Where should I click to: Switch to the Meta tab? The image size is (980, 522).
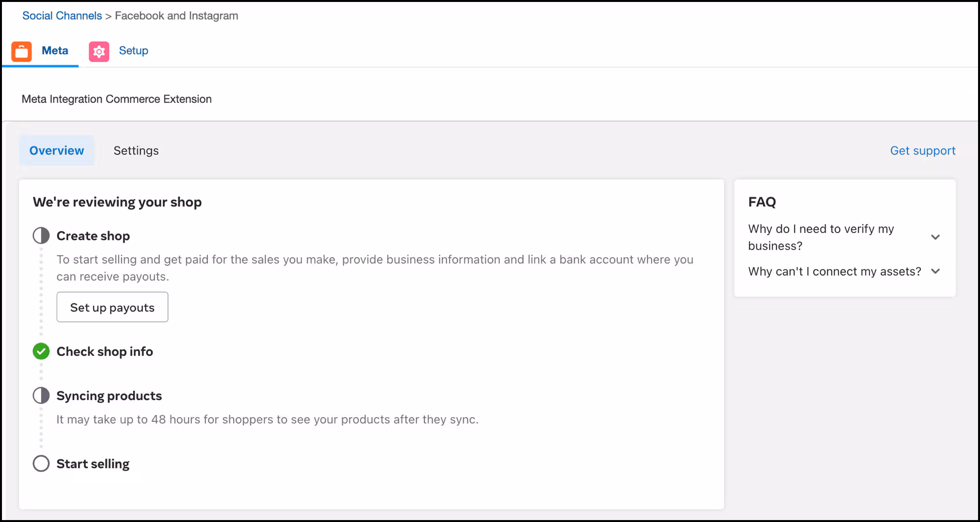pos(40,51)
